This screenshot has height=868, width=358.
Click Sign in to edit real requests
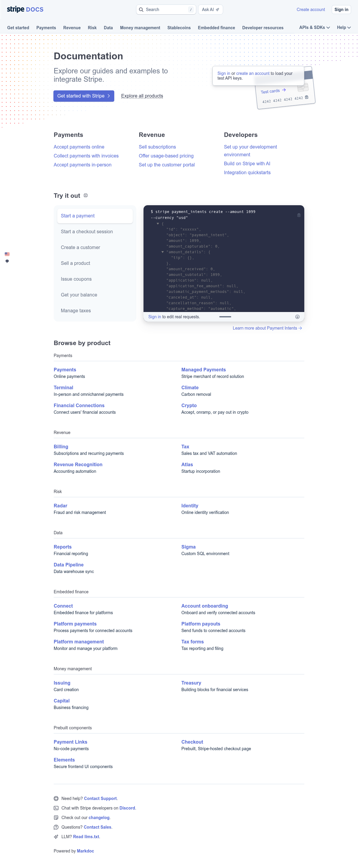click(x=155, y=317)
